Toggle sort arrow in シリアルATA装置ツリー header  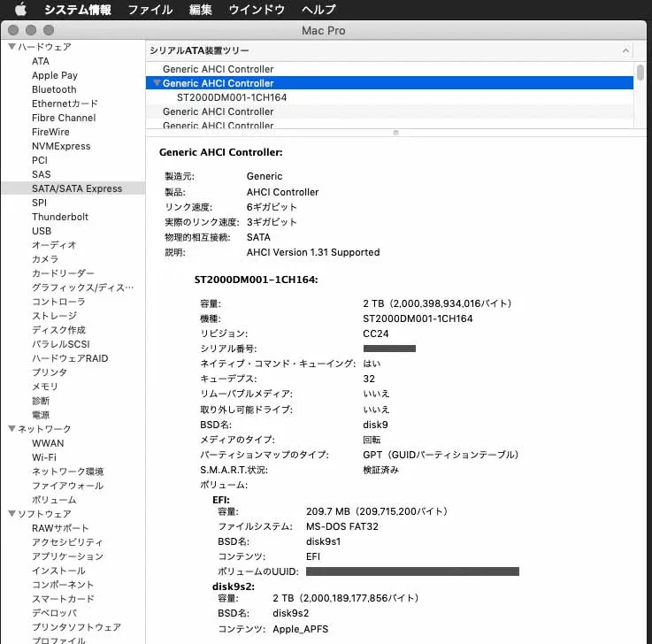(625, 50)
